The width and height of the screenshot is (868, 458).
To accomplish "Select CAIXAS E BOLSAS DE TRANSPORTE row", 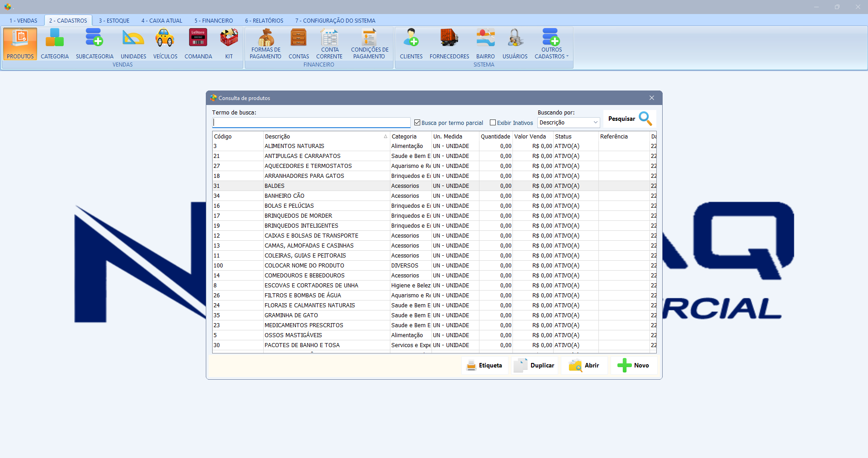I will (x=434, y=236).
